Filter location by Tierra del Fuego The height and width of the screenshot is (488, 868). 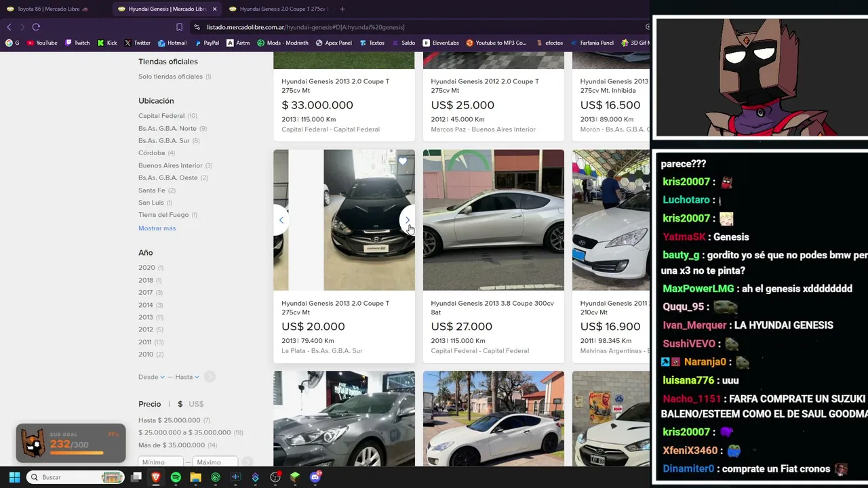click(167, 215)
